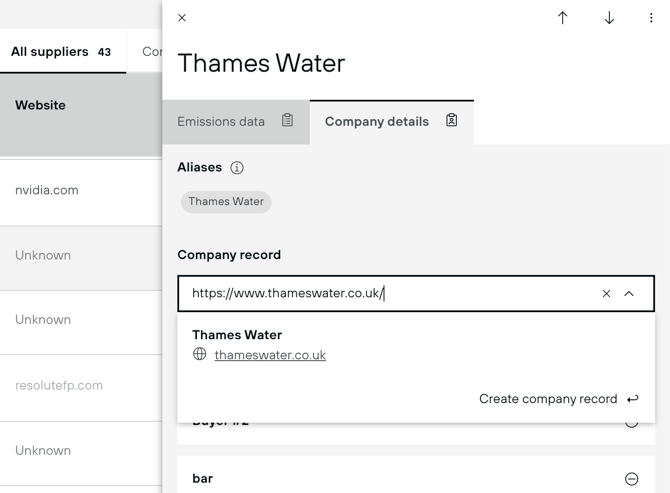Go to previous supplier with up arrow
This screenshot has width=670, height=493.
pos(562,18)
